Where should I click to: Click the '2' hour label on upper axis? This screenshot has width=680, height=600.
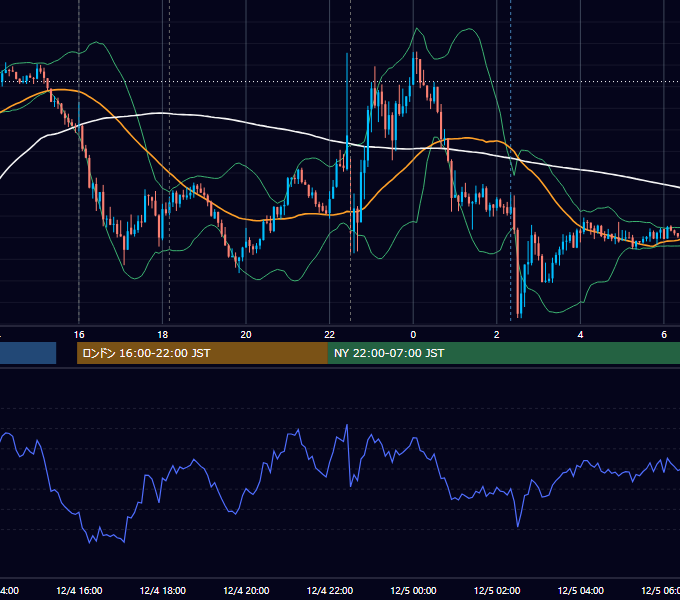click(x=497, y=334)
